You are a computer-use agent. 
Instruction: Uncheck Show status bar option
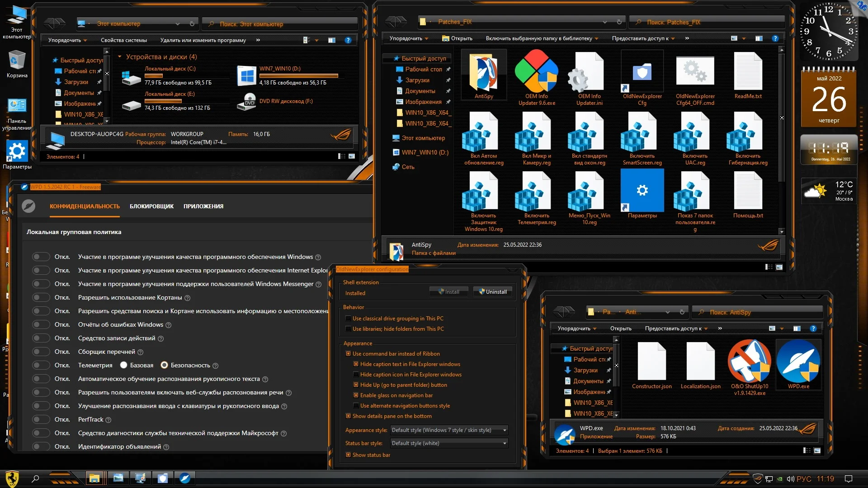click(x=349, y=455)
